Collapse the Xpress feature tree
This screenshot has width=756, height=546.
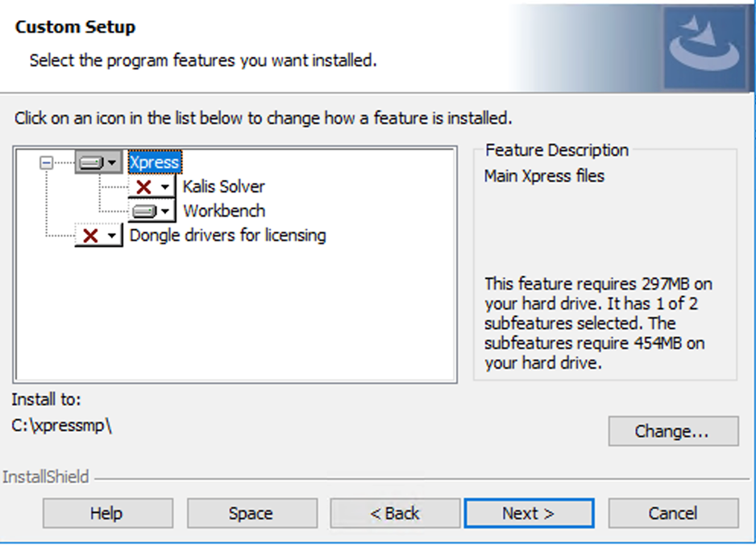tap(46, 163)
